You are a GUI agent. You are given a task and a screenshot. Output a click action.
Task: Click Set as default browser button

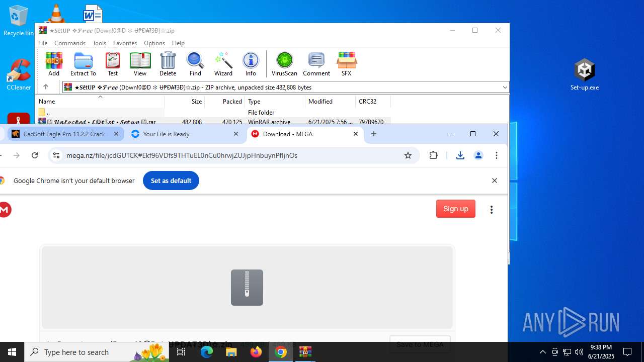click(171, 180)
